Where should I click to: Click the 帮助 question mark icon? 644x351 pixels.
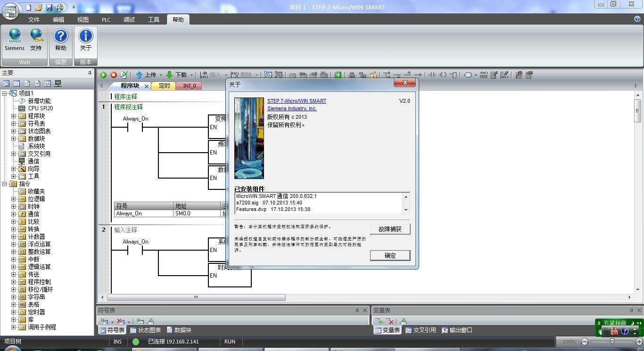(x=61, y=39)
